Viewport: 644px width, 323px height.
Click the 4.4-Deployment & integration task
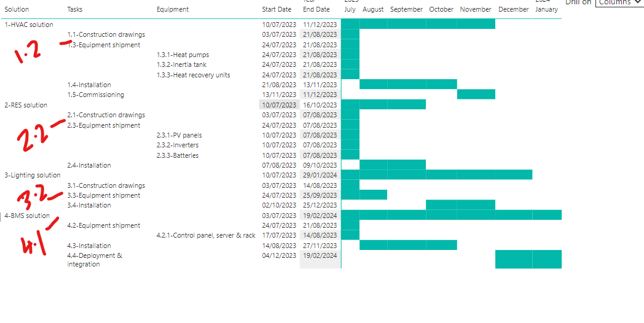[x=95, y=260]
